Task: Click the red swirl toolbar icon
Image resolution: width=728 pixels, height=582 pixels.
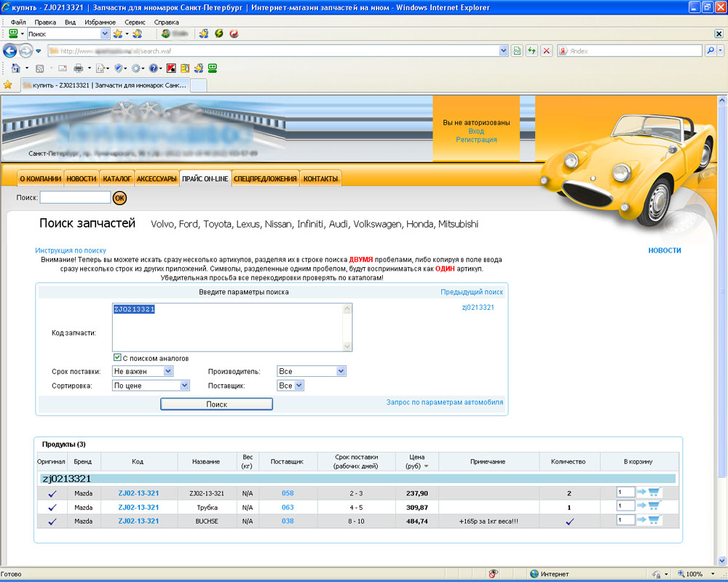Action: pyautogui.click(x=234, y=33)
